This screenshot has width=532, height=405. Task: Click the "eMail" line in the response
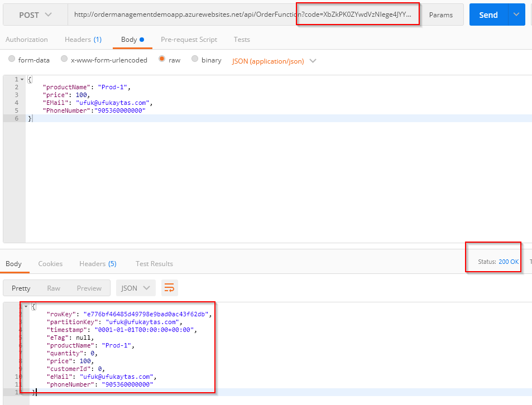[102, 377]
